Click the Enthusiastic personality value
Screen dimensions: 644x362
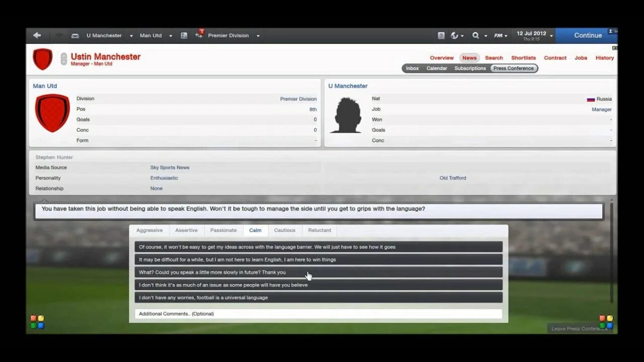tap(164, 178)
